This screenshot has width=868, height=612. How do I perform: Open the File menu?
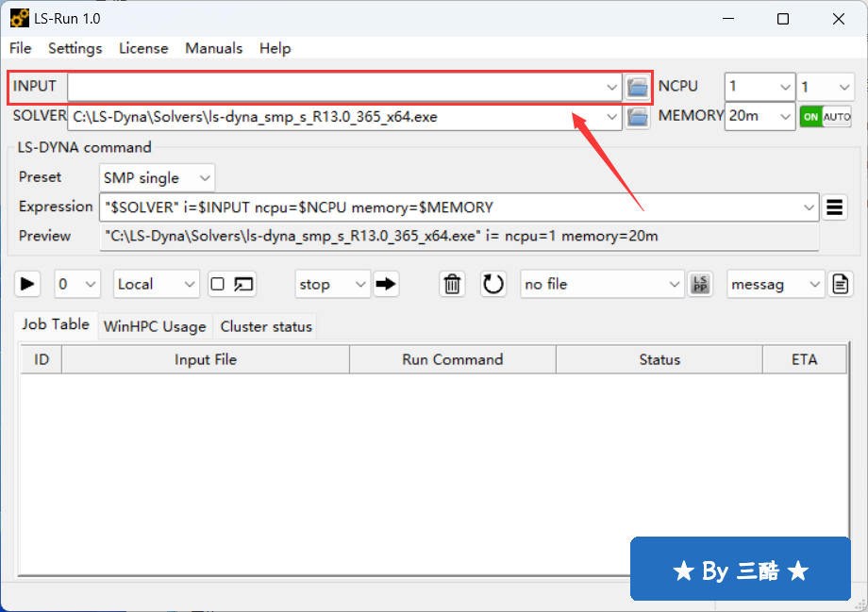[x=21, y=48]
